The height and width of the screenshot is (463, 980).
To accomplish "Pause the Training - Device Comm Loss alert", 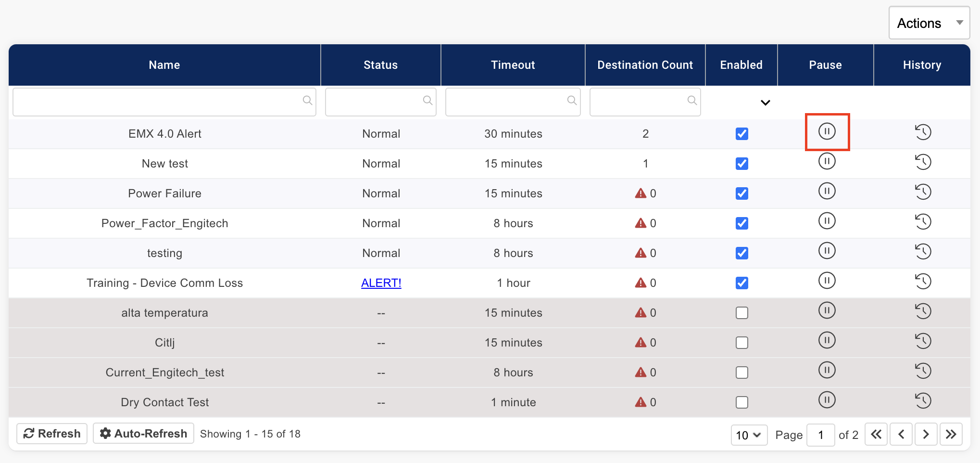I will click(827, 281).
